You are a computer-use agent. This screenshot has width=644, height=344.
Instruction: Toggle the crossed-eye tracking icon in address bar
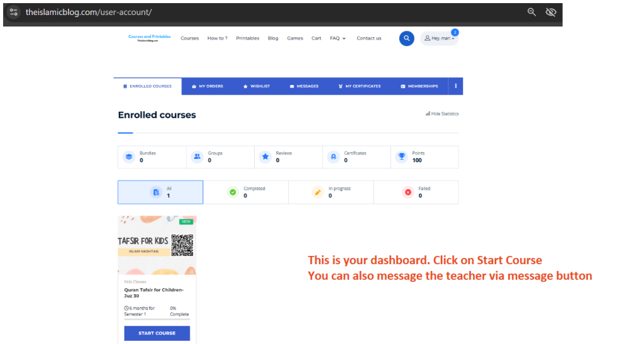[551, 12]
